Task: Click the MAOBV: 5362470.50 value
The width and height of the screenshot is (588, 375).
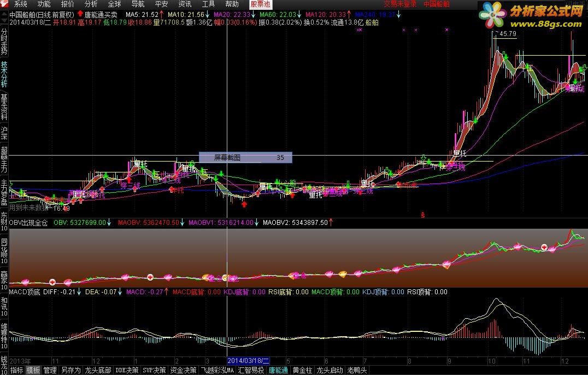Action: tap(149, 223)
